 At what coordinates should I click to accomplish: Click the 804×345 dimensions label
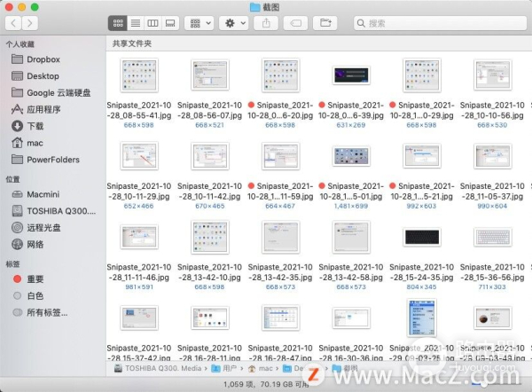pyautogui.click(x=422, y=287)
